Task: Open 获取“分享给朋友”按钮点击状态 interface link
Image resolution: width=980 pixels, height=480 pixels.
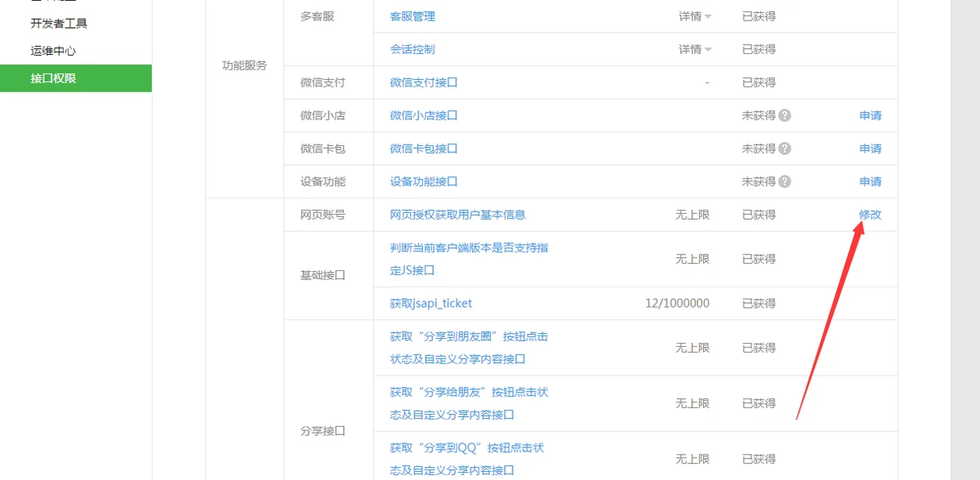Action: (x=469, y=403)
